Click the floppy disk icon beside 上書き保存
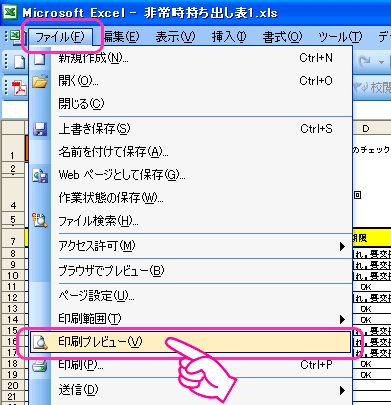This screenshot has height=405, width=391. (x=40, y=129)
